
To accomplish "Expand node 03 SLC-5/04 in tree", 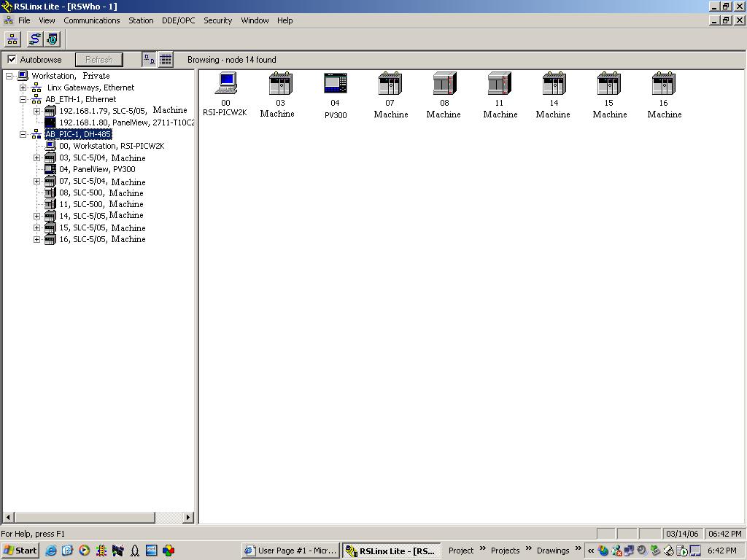I will pyautogui.click(x=36, y=157).
